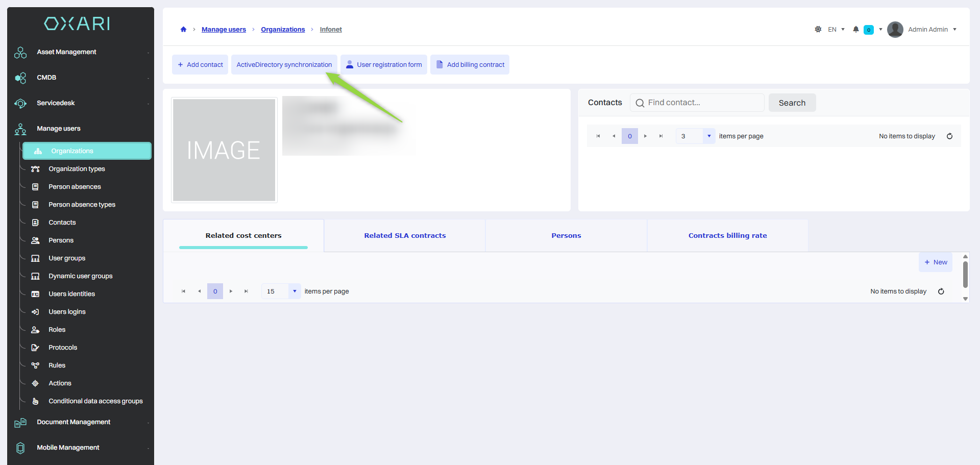This screenshot has height=465, width=980.
Task: Open the Persons tab
Action: [x=566, y=236]
